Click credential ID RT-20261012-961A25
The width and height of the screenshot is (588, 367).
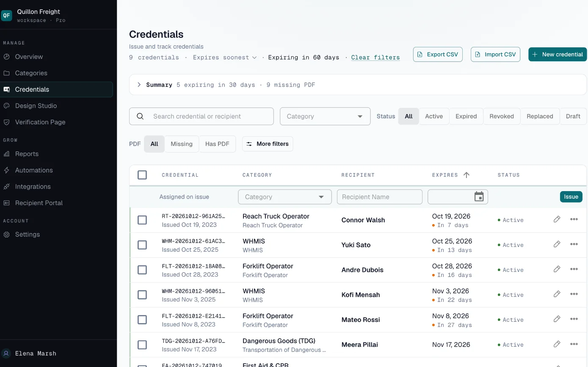(193, 216)
